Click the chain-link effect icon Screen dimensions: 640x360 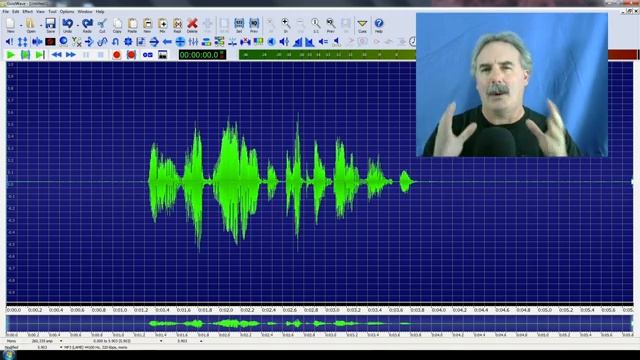[x=102, y=42]
